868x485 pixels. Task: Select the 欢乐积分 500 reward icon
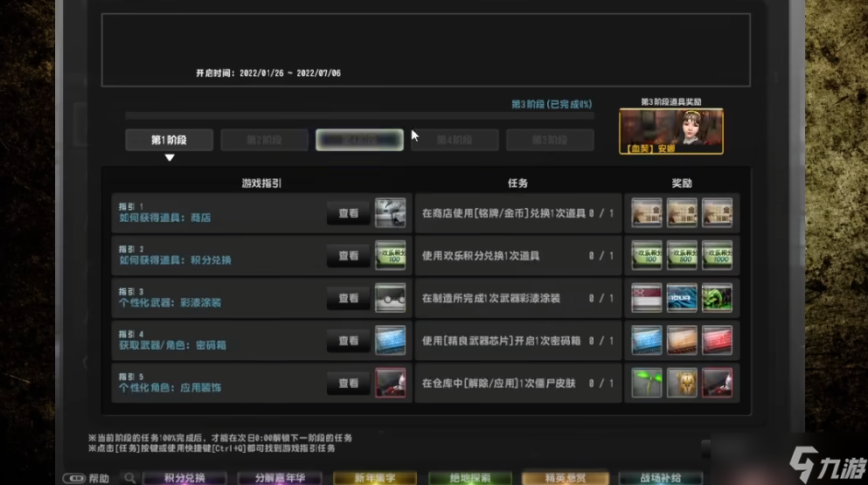pyautogui.click(x=682, y=255)
